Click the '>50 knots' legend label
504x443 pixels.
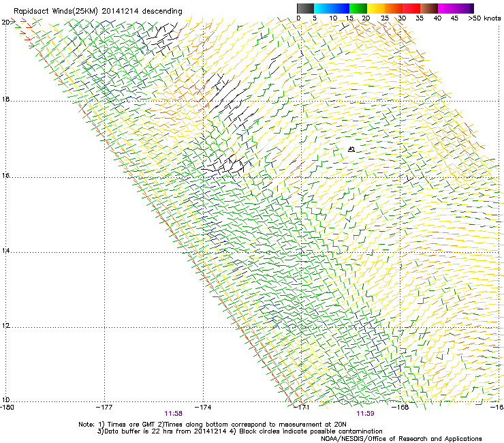[x=484, y=18]
